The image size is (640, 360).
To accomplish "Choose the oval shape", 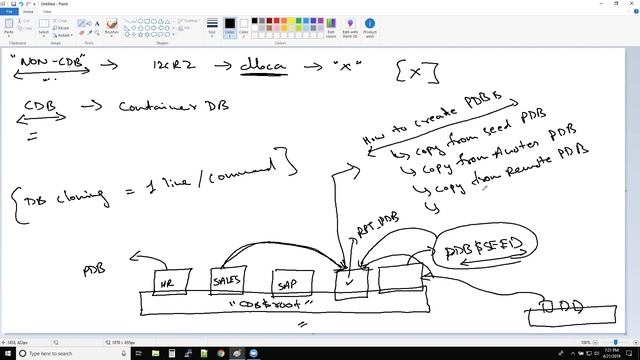I will [140, 21].
